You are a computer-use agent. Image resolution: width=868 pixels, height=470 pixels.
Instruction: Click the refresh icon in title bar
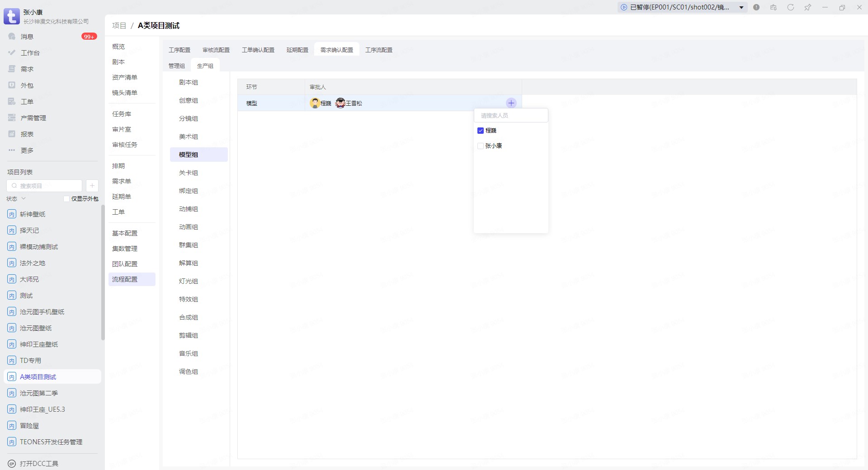(x=790, y=7)
